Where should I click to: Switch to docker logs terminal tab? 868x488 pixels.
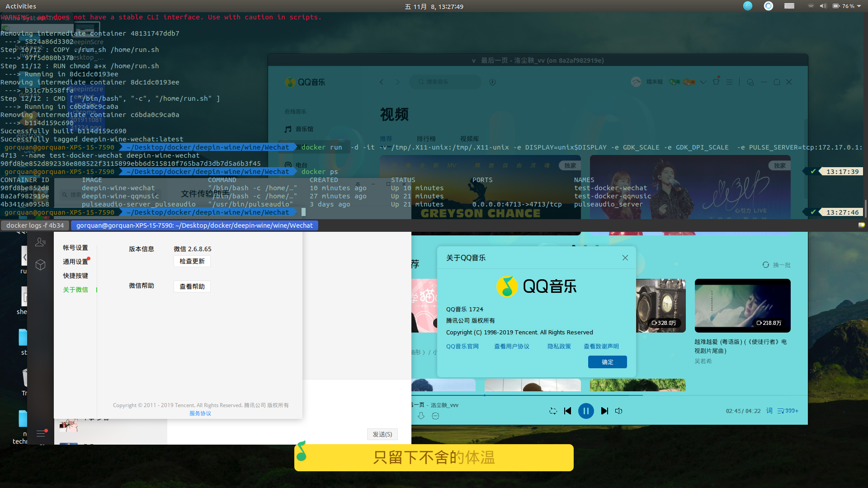(x=35, y=225)
